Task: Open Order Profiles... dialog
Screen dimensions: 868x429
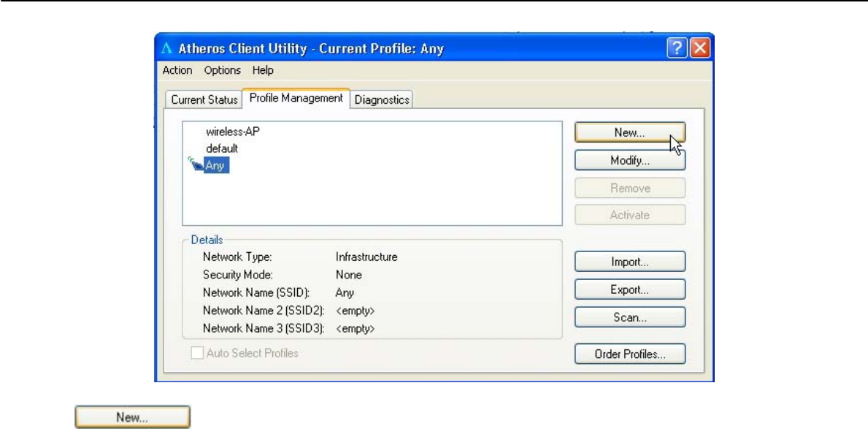Action: click(x=630, y=354)
